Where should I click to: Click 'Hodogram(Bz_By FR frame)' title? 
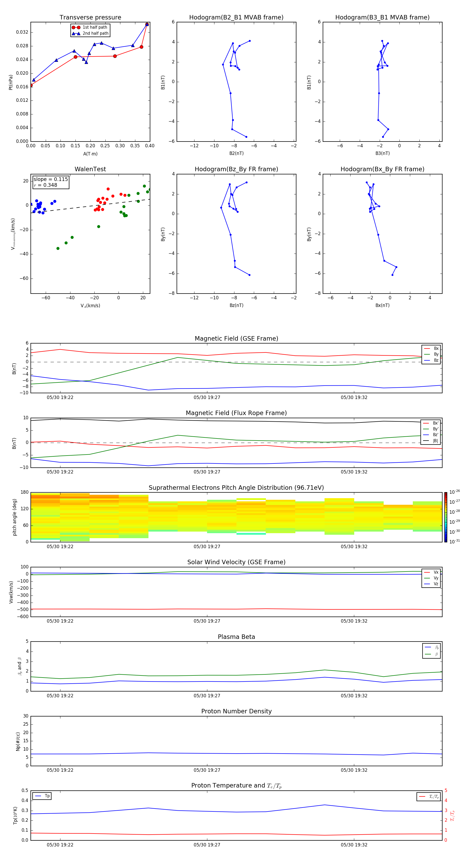coord(236,169)
